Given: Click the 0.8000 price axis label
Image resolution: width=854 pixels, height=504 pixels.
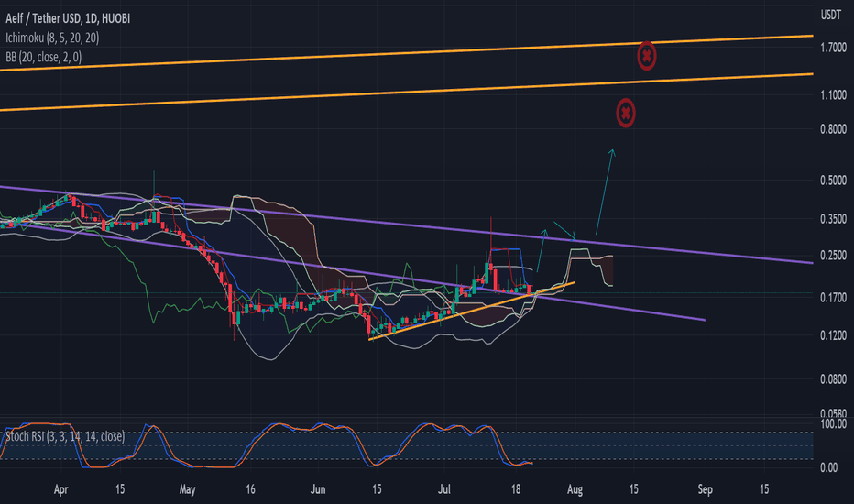Looking at the screenshot, I should pos(833,129).
